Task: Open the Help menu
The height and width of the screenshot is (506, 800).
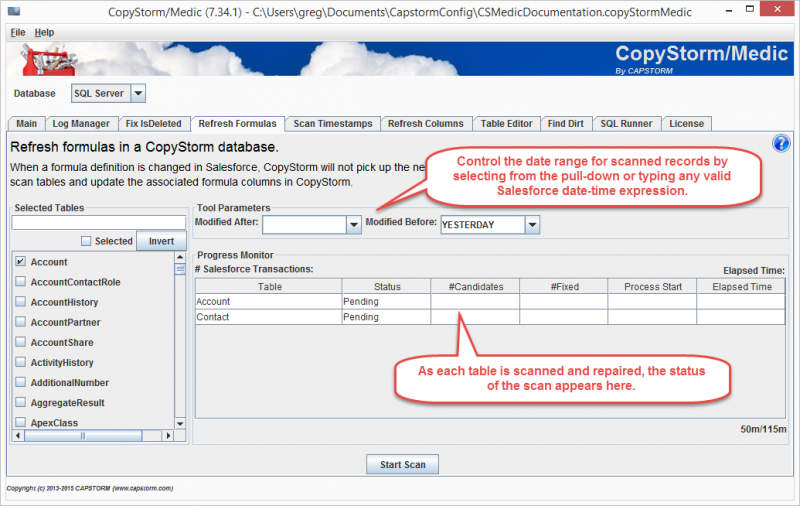Action: click(x=44, y=33)
